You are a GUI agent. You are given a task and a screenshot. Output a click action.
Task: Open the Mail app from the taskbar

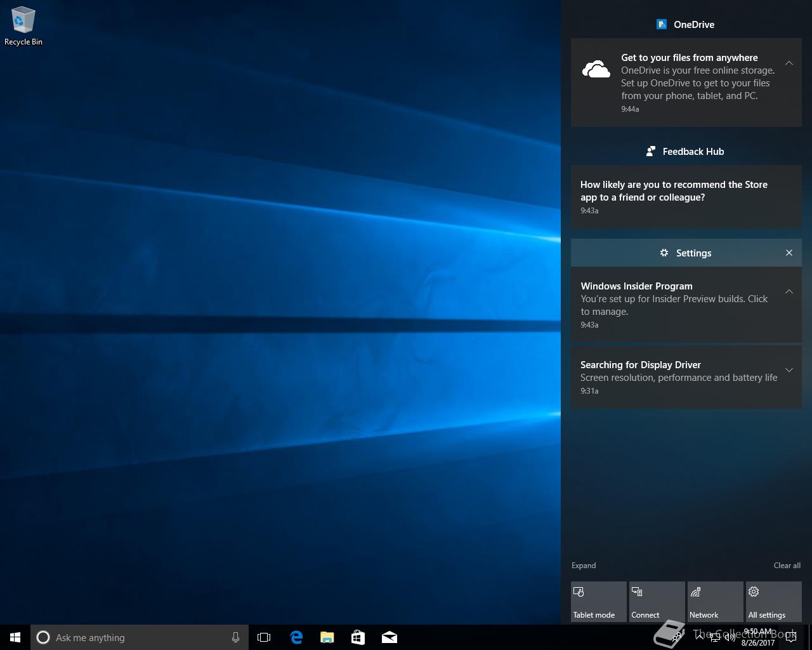point(389,637)
